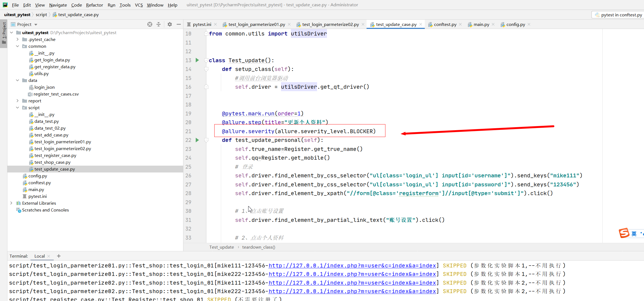
Task: Select register_test_cases.csv in project tree
Action: 56,94
